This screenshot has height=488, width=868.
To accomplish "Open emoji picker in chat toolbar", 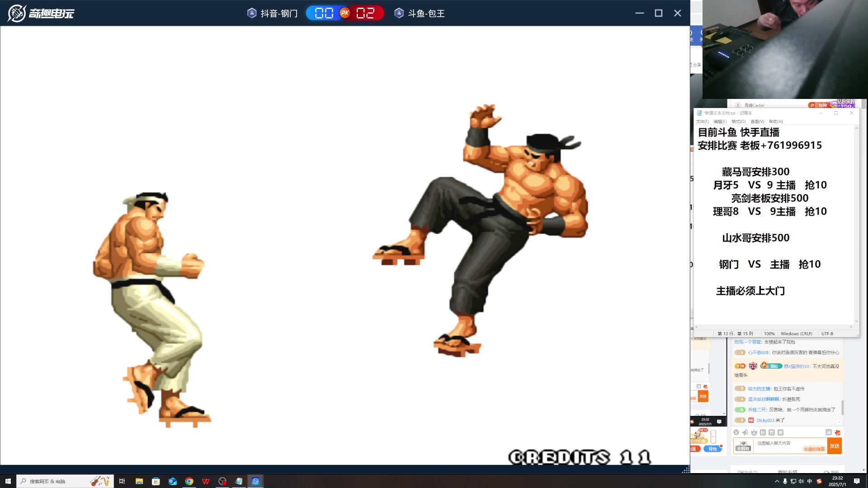I will click(x=736, y=432).
